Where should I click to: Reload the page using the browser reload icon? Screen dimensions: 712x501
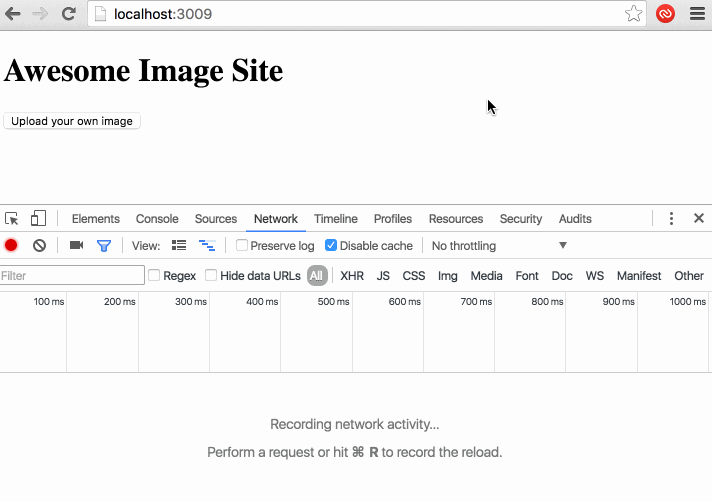click(69, 14)
